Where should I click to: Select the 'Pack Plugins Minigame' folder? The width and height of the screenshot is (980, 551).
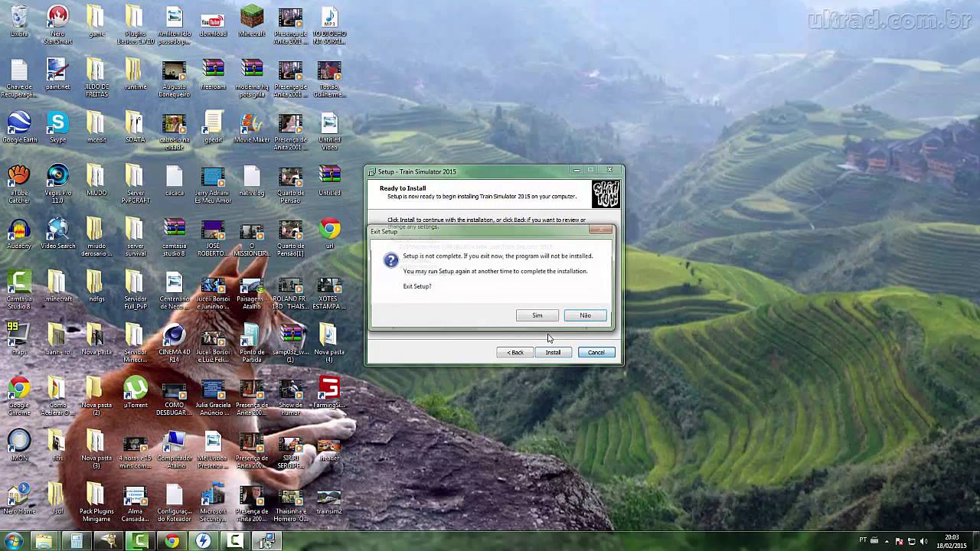96,502
